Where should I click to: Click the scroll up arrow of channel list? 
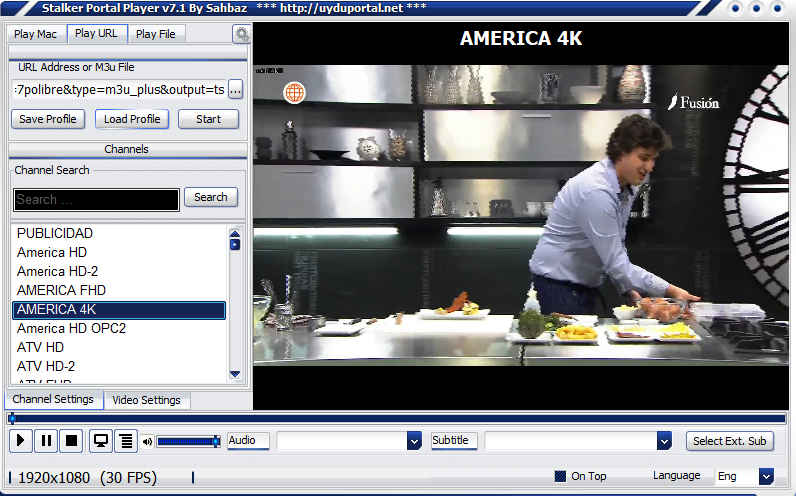click(235, 234)
